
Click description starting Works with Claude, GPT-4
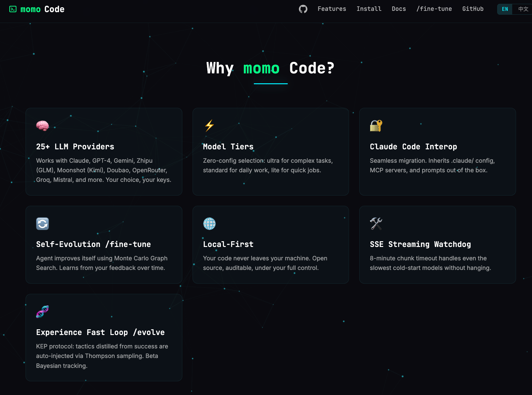[103, 170]
